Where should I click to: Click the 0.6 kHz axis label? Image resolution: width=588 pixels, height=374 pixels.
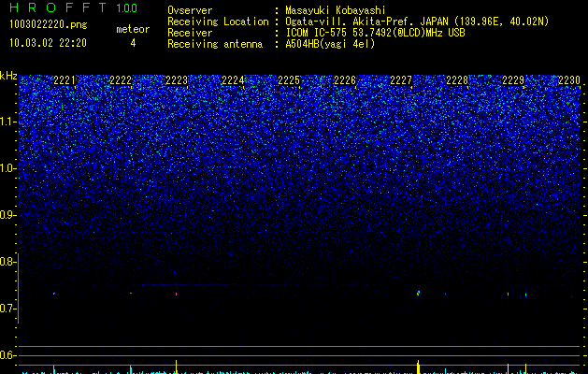[8, 355]
